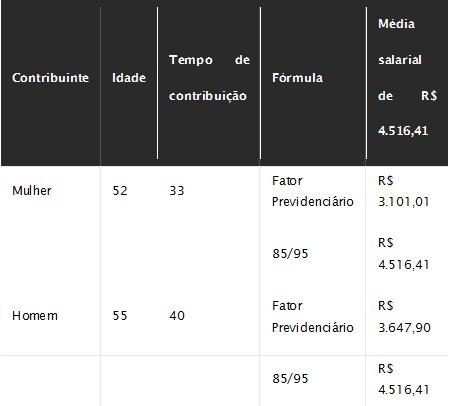Click the Homem row label

click(35, 315)
